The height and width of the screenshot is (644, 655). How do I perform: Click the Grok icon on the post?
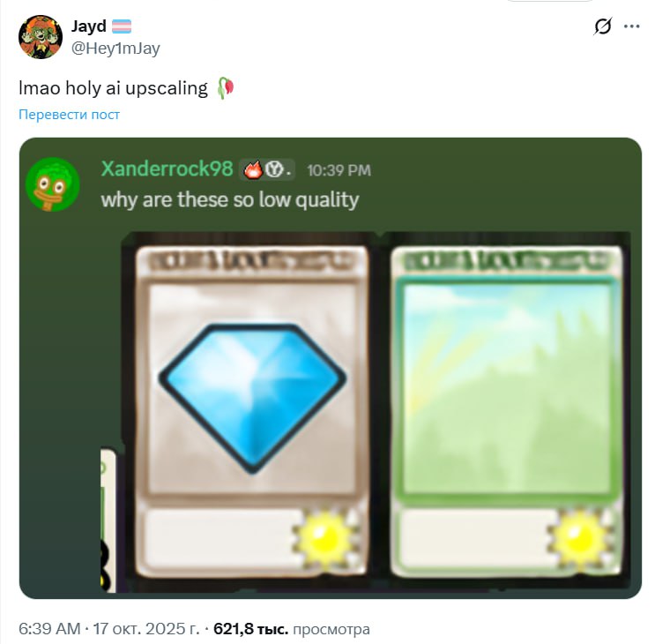tap(603, 26)
